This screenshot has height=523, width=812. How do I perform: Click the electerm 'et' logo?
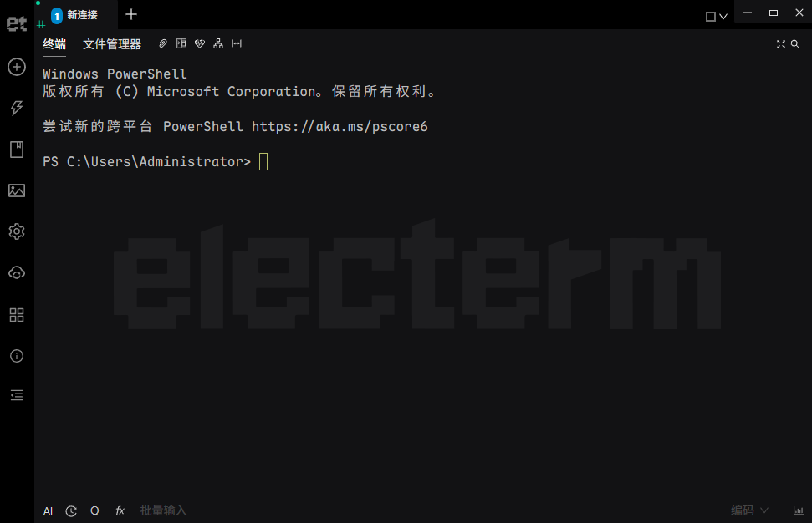(x=16, y=23)
